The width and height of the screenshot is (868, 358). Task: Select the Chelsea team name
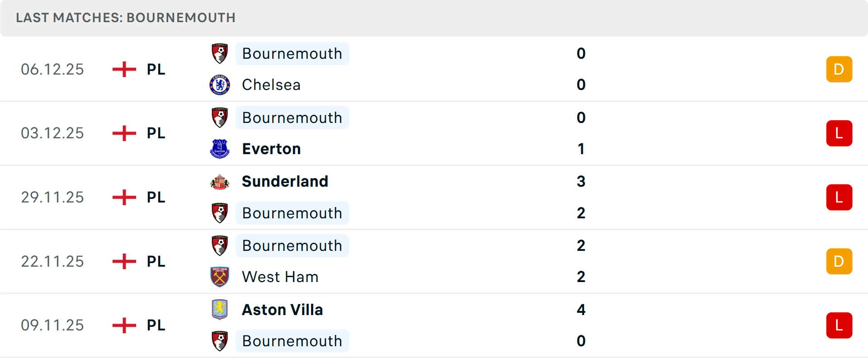[x=271, y=85]
